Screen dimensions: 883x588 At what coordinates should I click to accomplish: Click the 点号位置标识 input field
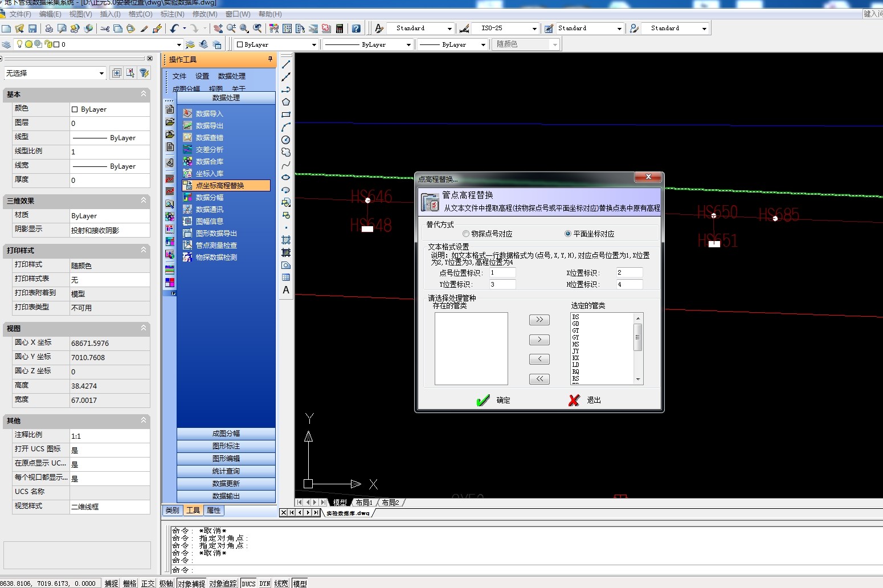502,273
